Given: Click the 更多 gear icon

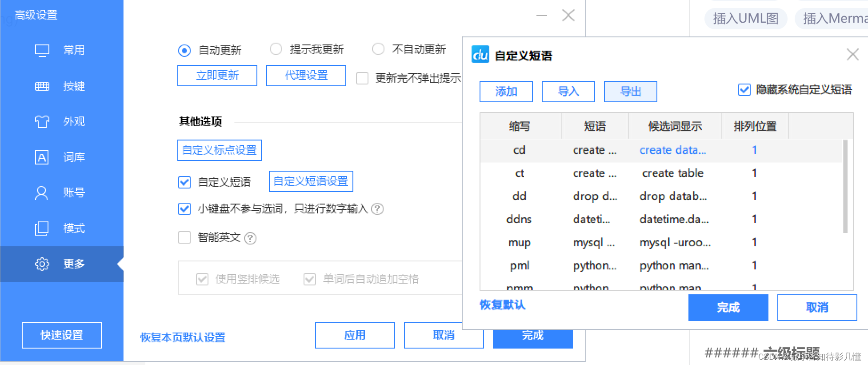Looking at the screenshot, I should (42, 264).
